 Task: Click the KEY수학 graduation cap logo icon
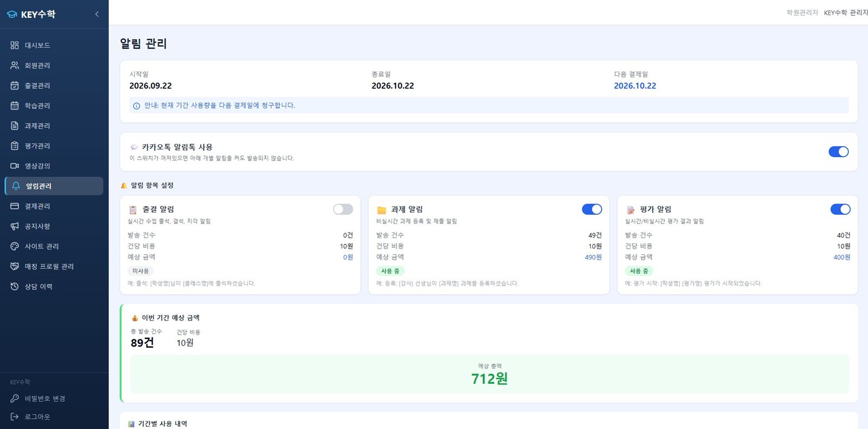point(12,15)
